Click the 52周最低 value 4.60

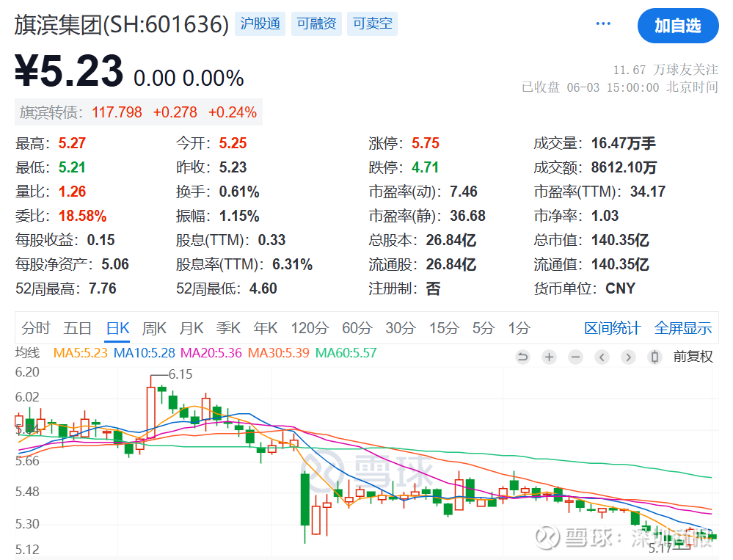(x=263, y=288)
